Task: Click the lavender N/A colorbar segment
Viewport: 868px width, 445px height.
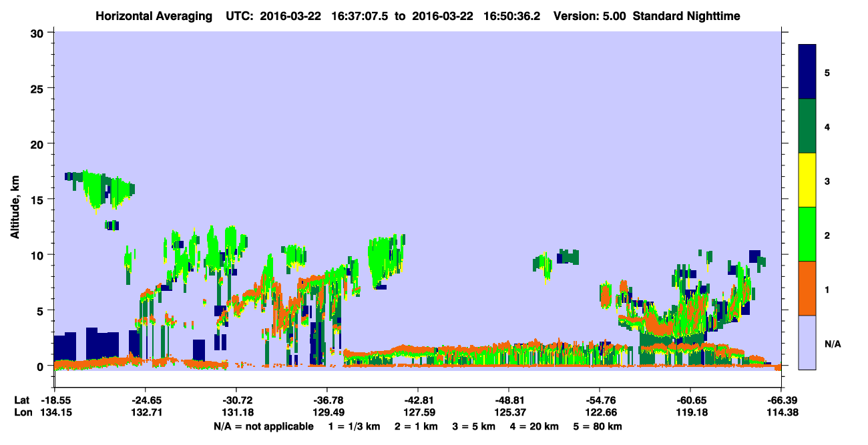Action: (x=807, y=342)
